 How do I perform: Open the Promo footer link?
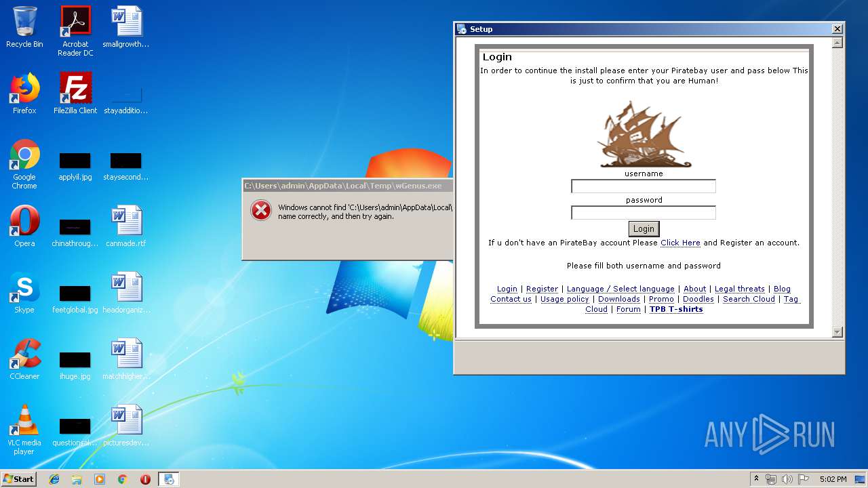[661, 299]
